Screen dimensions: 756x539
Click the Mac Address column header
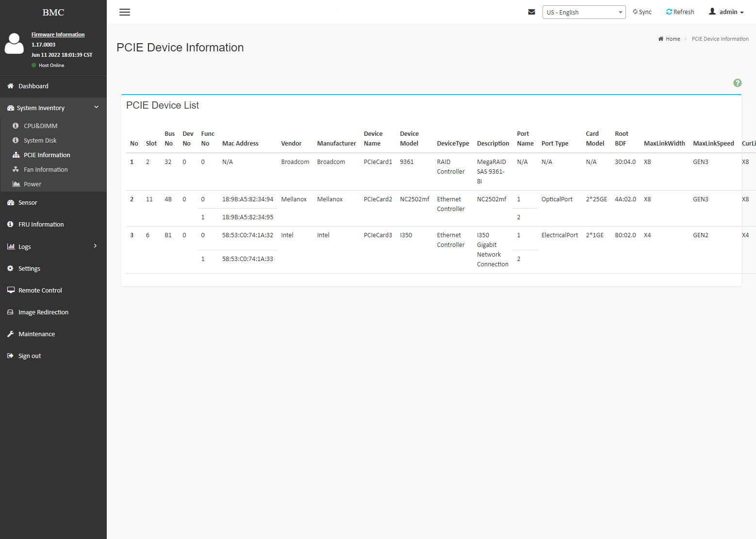pyautogui.click(x=240, y=143)
